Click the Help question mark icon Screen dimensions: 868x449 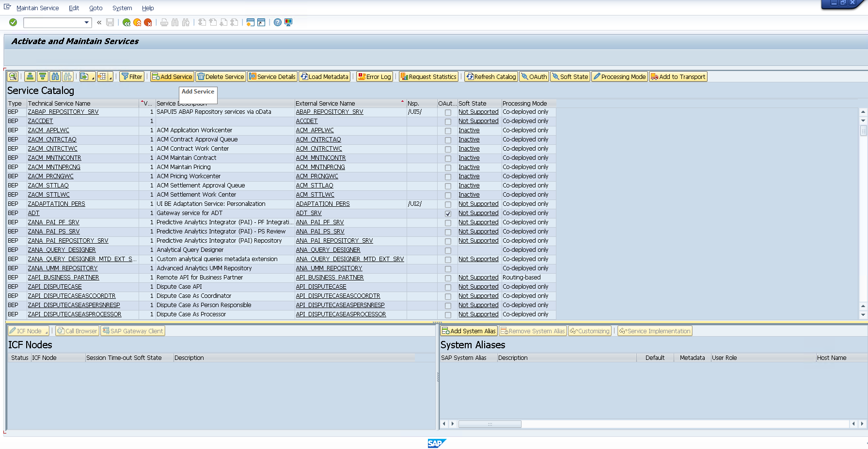pos(277,22)
